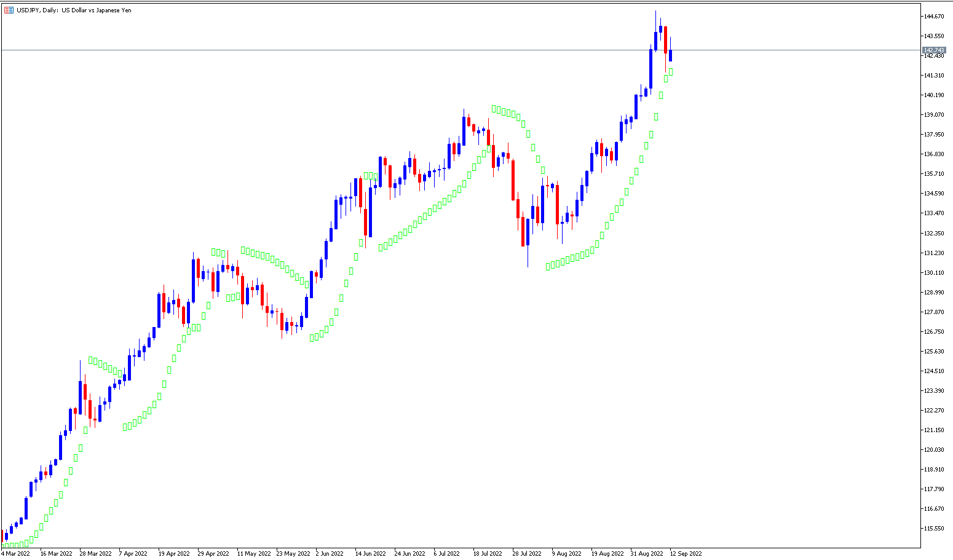Click the '31 Aug 2022' date label

647,553
